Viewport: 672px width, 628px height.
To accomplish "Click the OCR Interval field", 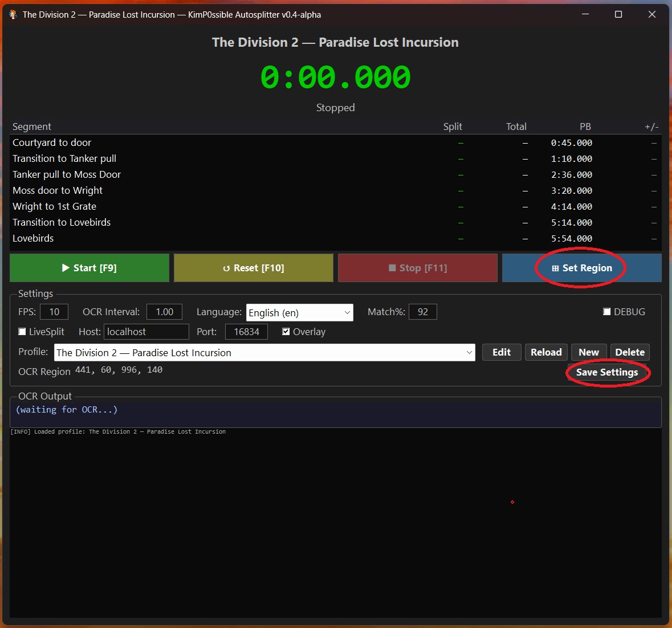I will coord(164,312).
